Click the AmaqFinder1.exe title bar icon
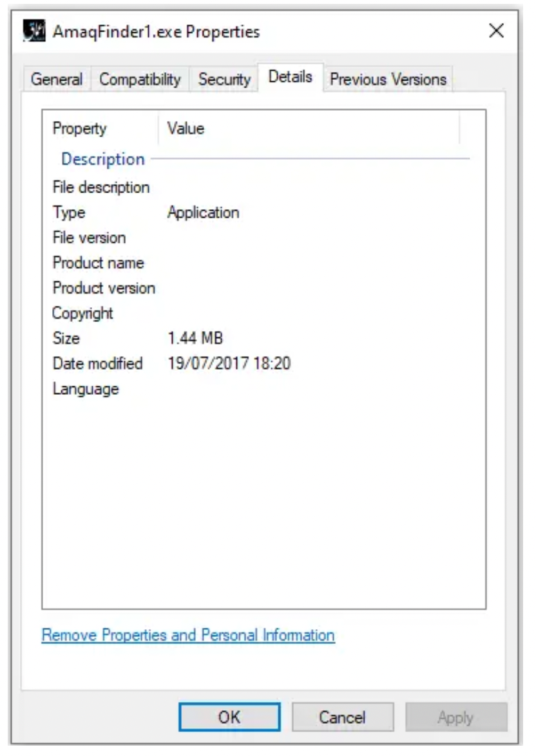The height and width of the screenshot is (756, 536). pyautogui.click(x=34, y=31)
